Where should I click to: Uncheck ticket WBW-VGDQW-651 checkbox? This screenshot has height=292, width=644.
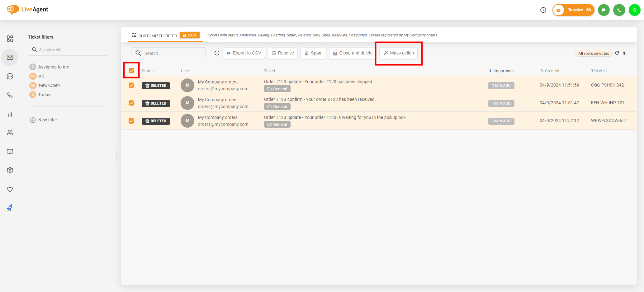131,121
